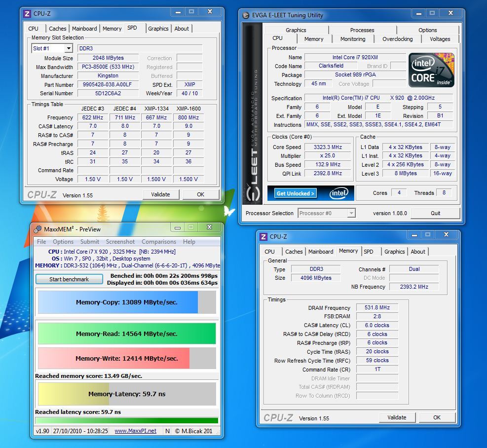Click the N status cell in MaxxMEM
Screen dimensions: 487x448
click(167, 431)
